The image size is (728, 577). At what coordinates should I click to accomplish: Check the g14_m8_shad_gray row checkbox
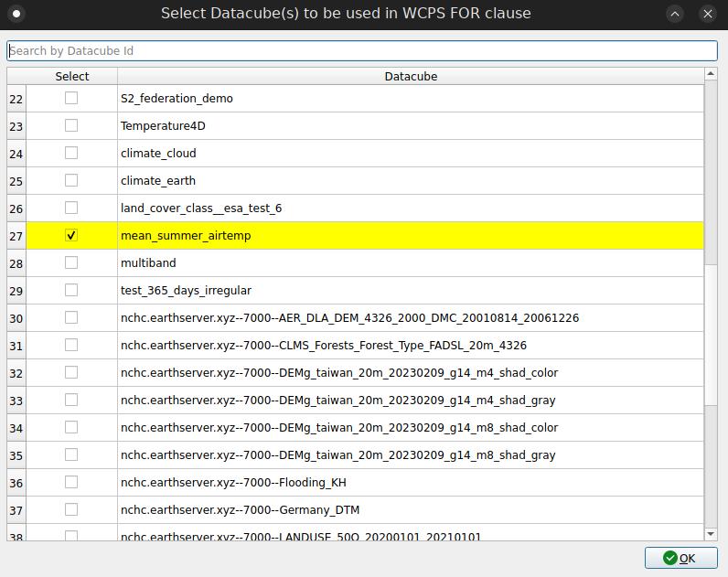pos(71,454)
